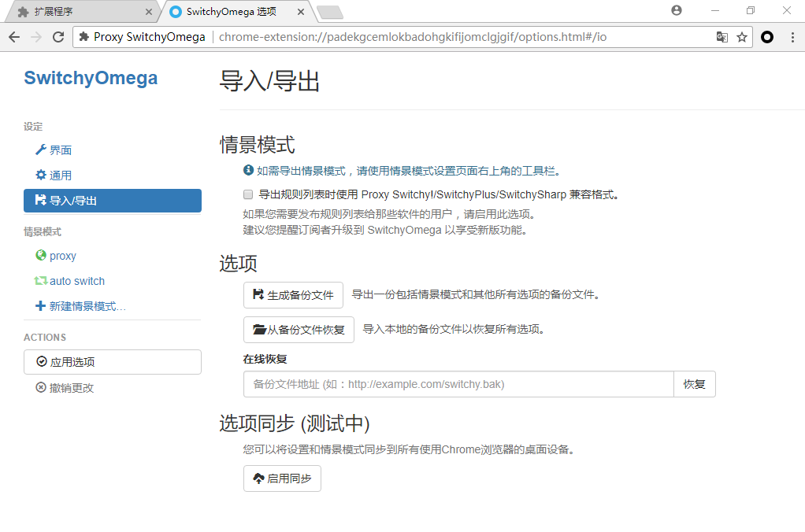The width and height of the screenshot is (805, 532).
Task: Click the 启用同步 enable sync button
Action: click(x=282, y=478)
